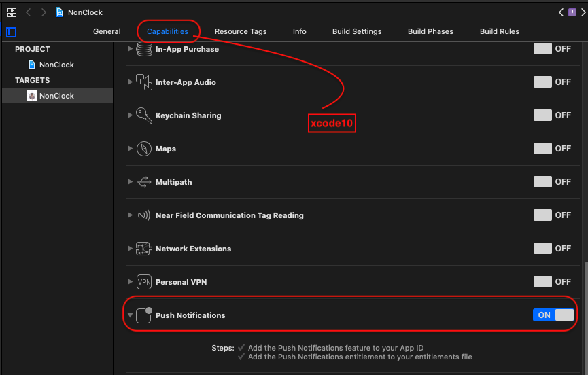Click the Multipath arrows icon
This screenshot has width=588, height=375.
144,182
